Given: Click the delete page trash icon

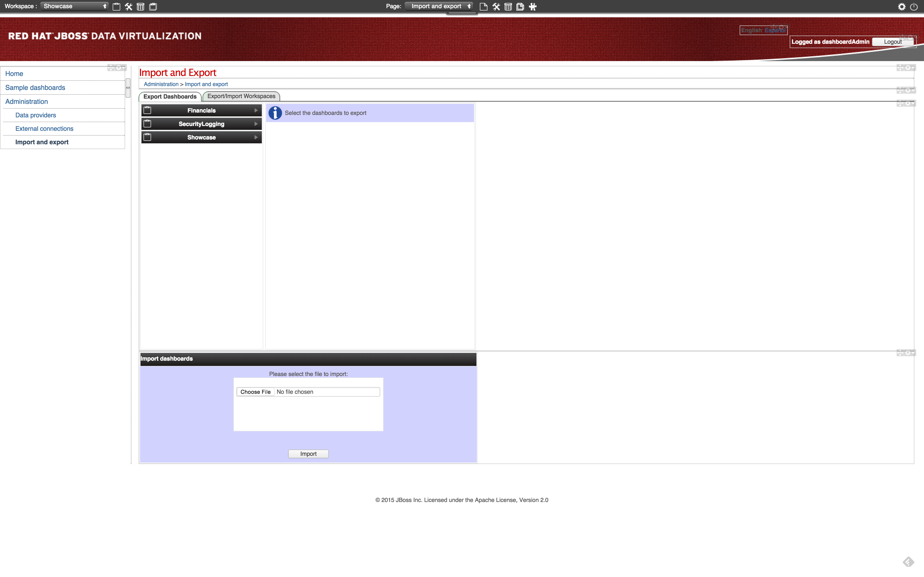Looking at the screenshot, I should pyautogui.click(x=508, y=6).
